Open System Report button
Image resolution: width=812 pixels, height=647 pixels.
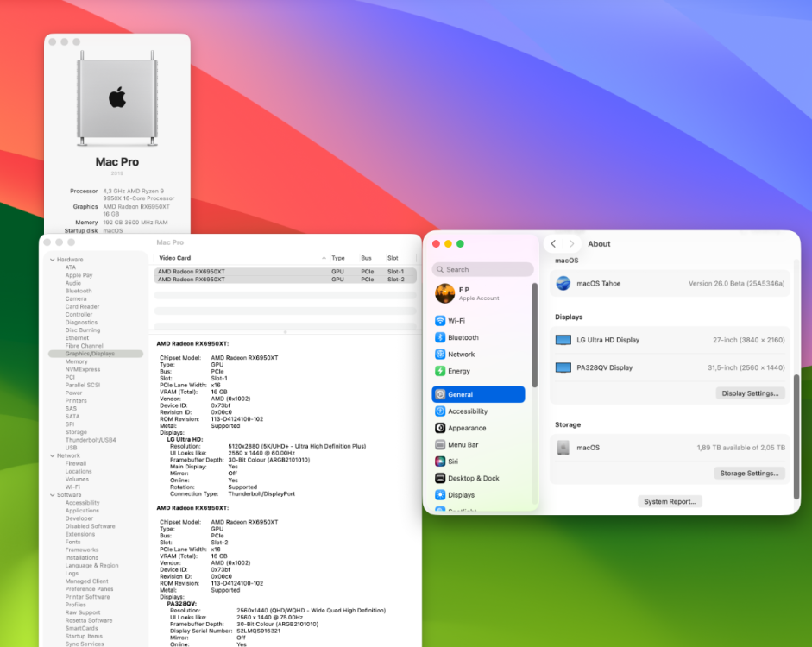click(670, 501)
